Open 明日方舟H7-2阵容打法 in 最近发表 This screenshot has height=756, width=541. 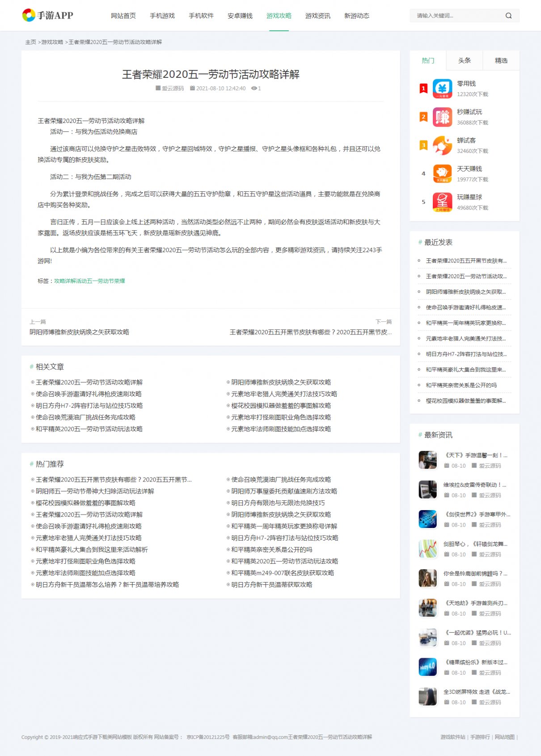click(466, 354)
